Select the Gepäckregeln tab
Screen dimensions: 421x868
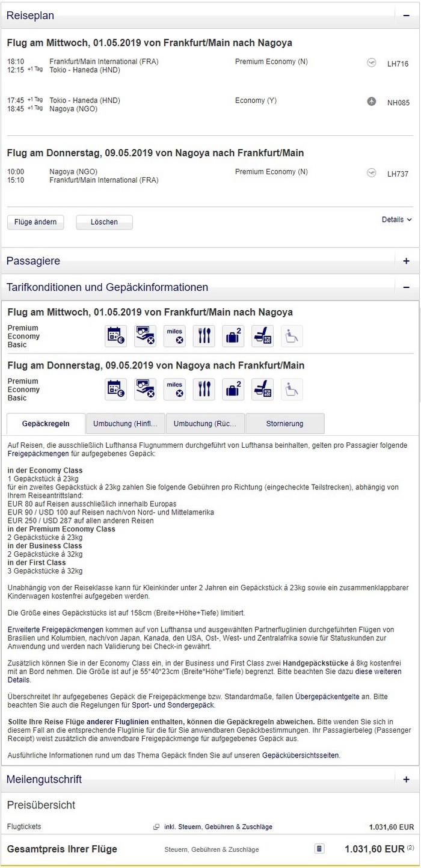point(46,424)
